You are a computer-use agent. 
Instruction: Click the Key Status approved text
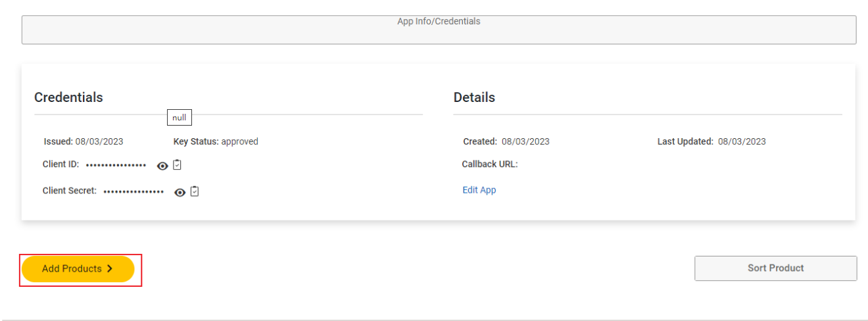click(239, 141)
